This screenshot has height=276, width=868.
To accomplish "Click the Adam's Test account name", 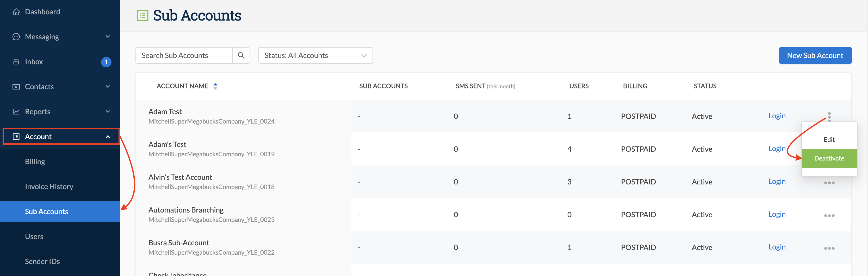I will pos(167,144).
